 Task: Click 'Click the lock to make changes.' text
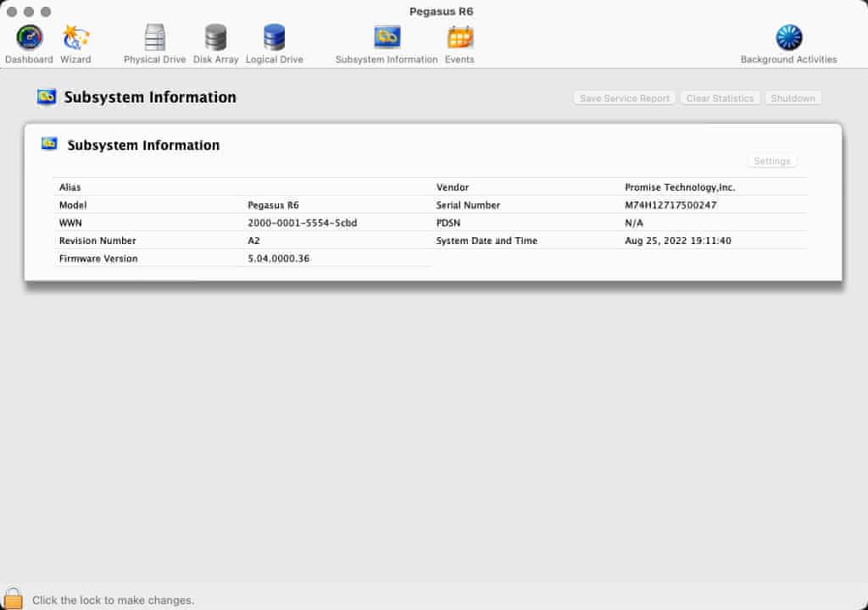coord(113,600)
